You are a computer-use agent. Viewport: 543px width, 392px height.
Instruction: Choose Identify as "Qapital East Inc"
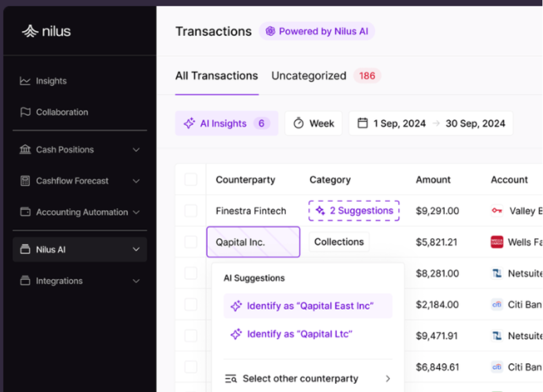click(308, 306)
